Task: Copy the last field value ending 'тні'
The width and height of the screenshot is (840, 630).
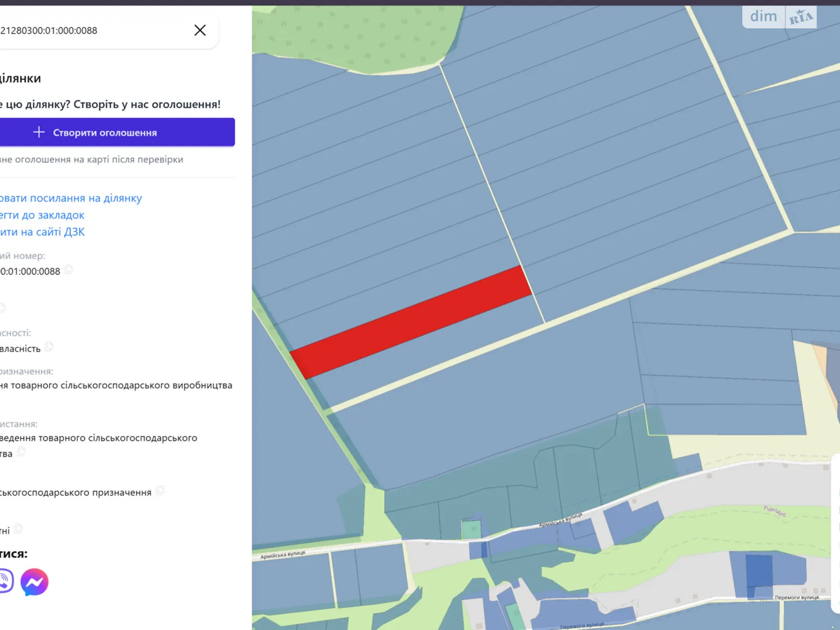Action: tap(18, 529)
